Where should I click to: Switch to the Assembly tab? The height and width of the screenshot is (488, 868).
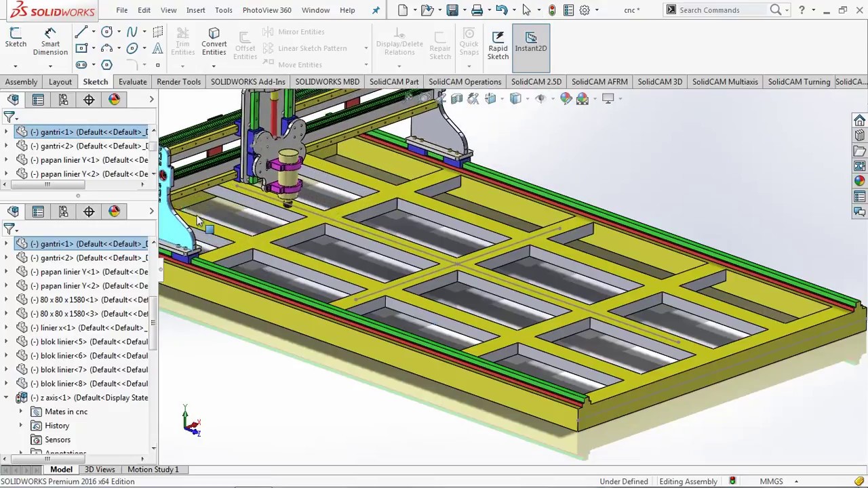[21, 82]
